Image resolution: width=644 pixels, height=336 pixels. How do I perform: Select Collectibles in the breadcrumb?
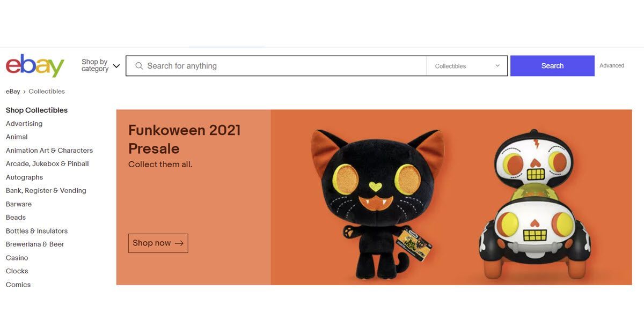coord(47,92)
